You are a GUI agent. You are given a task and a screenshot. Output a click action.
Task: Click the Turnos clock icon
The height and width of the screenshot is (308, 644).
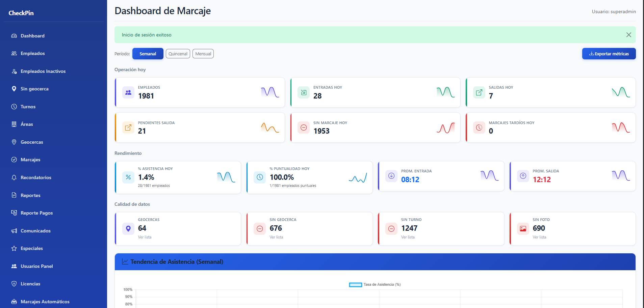point(14,107)
